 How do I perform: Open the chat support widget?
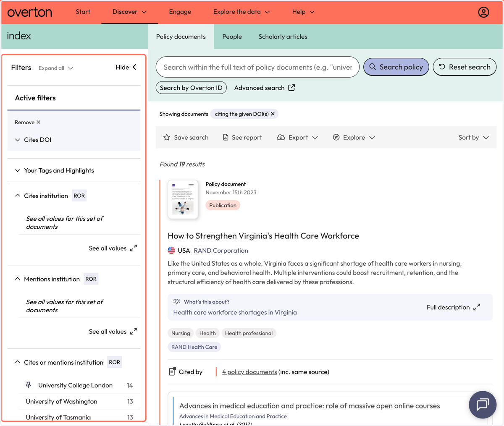click(483, 405)
